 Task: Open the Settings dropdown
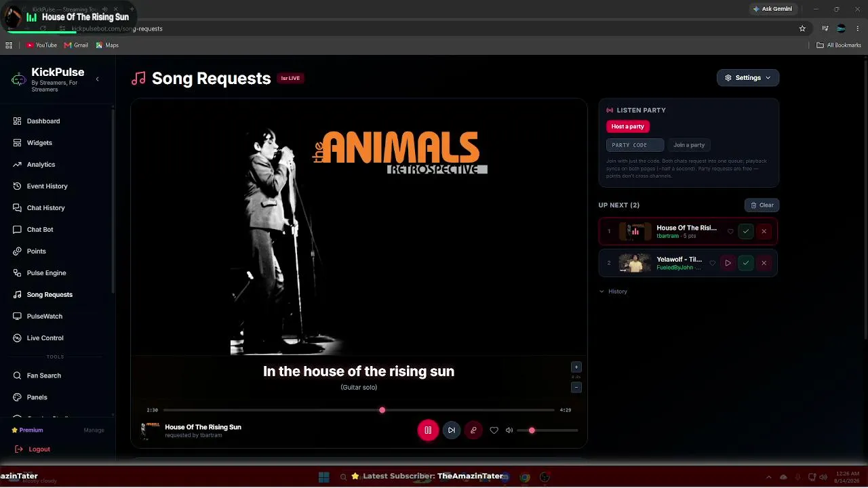(748, 78)
